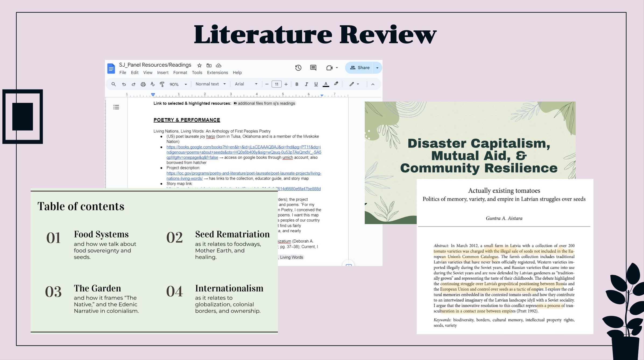Expand the video call options arrow
Viewport: 644px width, 360px height.
[x=337, y=68]
